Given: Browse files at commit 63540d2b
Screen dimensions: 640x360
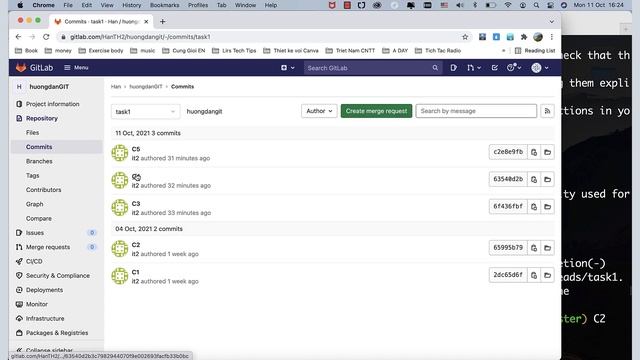Looking at the screenshot, I should pyautogui.click(x=547, y=179).
